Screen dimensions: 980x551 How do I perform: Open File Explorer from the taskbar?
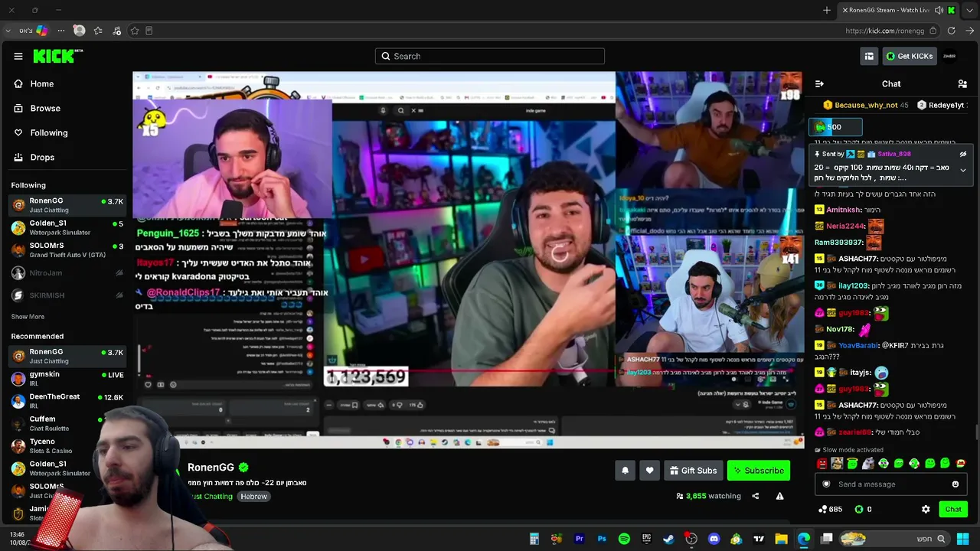click(x=781, y=539)
